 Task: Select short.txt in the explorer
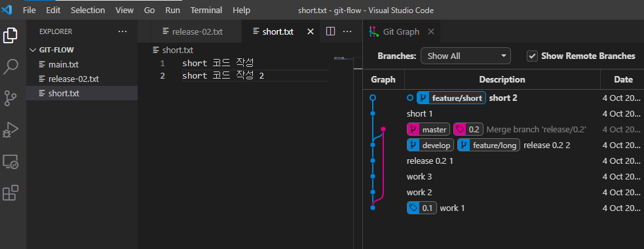click(82, 93)
